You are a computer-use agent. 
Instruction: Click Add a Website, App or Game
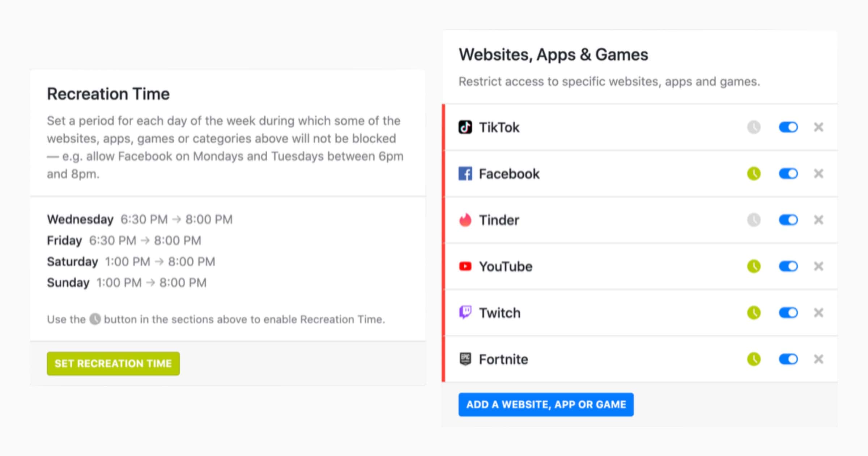tap(546, 404)
